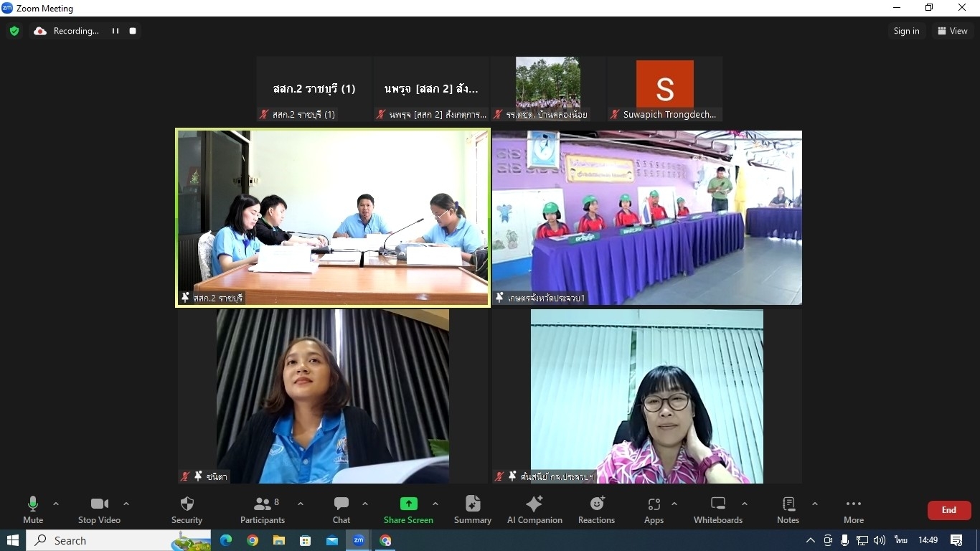Open the More menu
Screen dimensions: 980x551
tap(853, 510)
